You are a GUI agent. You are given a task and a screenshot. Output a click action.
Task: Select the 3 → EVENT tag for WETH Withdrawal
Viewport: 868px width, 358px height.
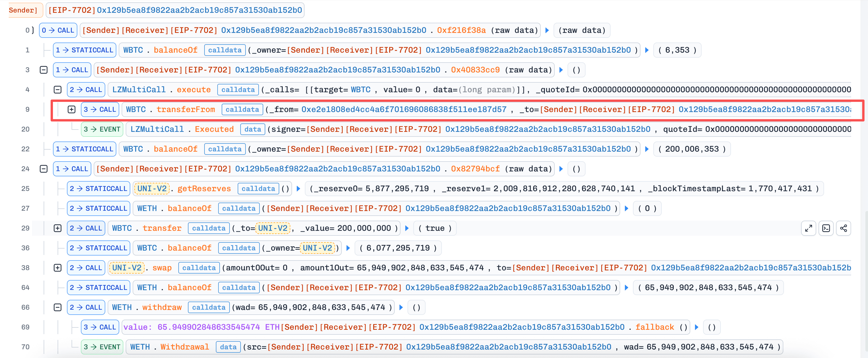click(102, 347)
